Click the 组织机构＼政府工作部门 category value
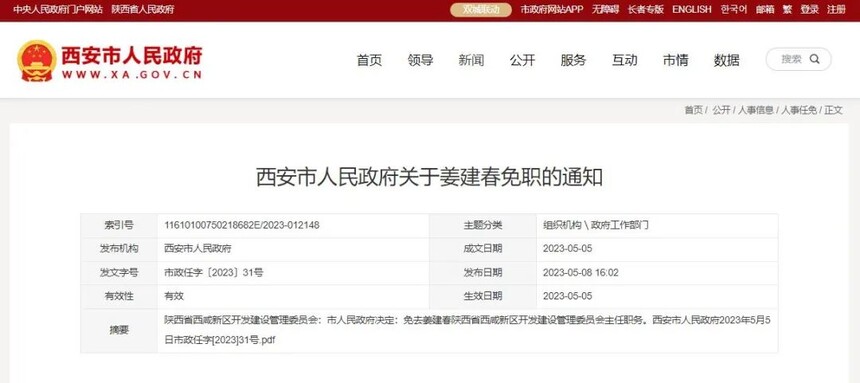The image size is (860, 383). click(x=596, y=225)
